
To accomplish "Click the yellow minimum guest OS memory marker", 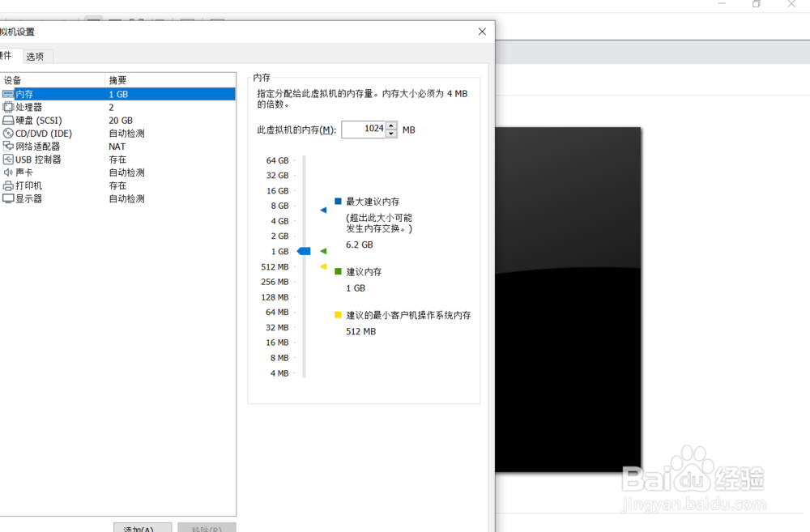I will (x=323, y=266).
